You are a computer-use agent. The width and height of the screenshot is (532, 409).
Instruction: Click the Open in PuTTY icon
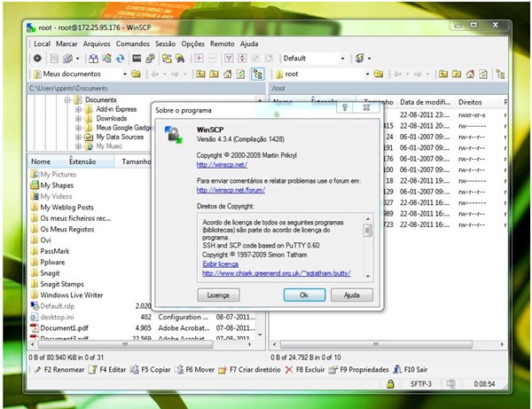pos(150,59)
